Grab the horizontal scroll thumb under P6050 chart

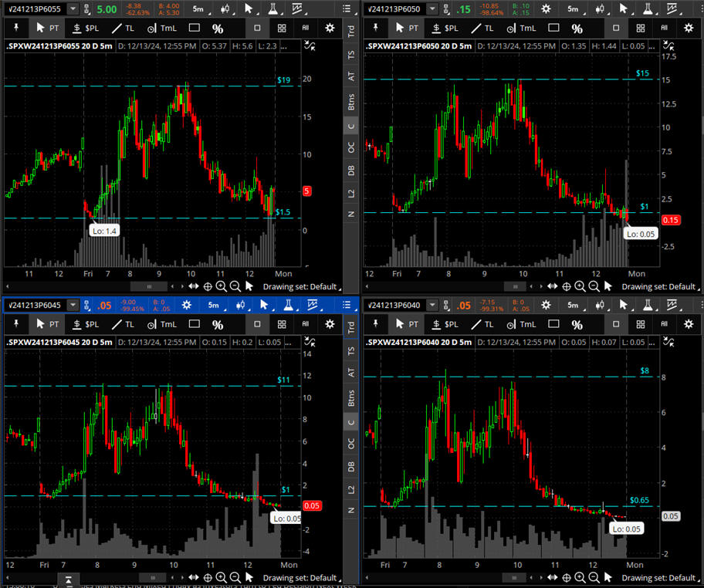pyautogui.click(x=515, y=286)
